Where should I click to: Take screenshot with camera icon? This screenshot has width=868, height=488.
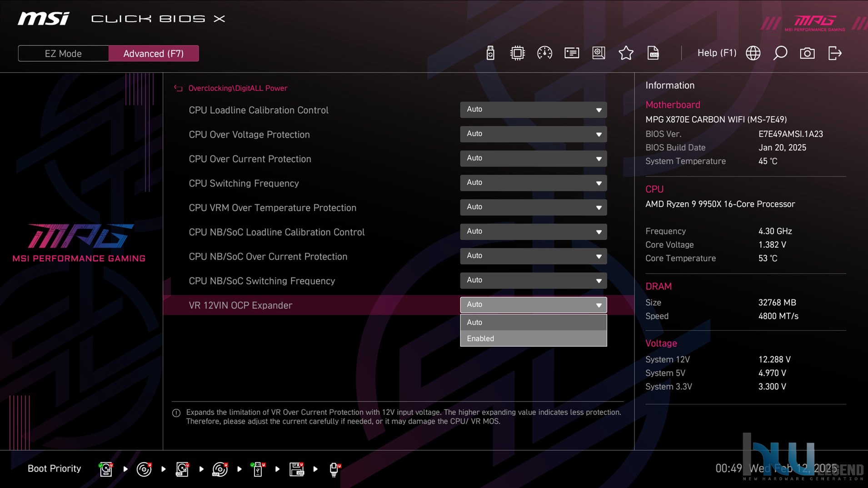(807, 53)
